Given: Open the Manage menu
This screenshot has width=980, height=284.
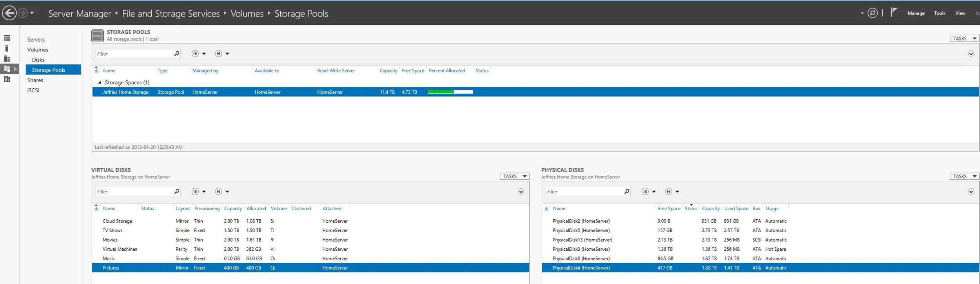Looking at the screenshot, I should click(x=916, y=13).
